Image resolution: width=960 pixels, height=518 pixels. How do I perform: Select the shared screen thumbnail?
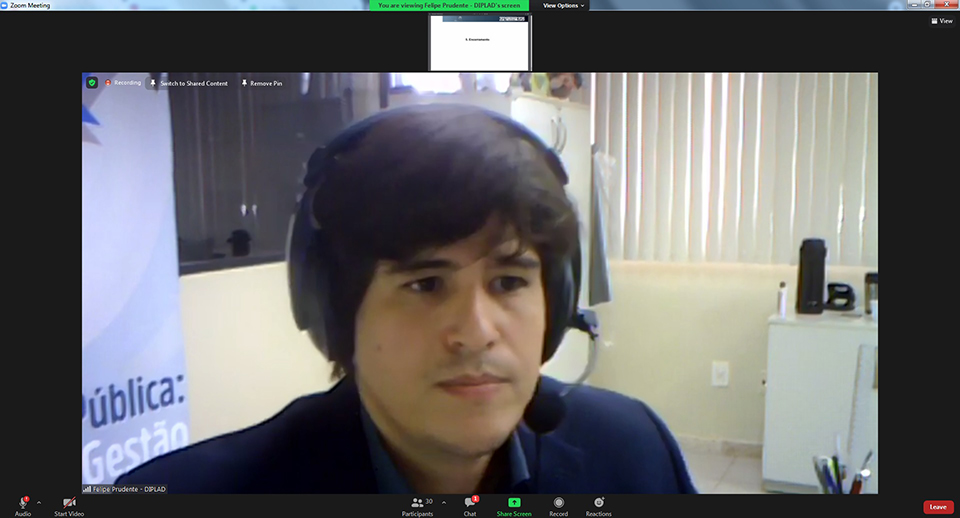480,42
